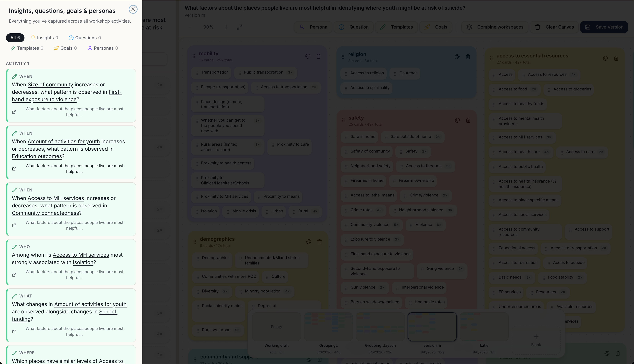This screenshot has height=364, width=634.
Task: Expand the canvas to fullscreen
Action: 240,27
